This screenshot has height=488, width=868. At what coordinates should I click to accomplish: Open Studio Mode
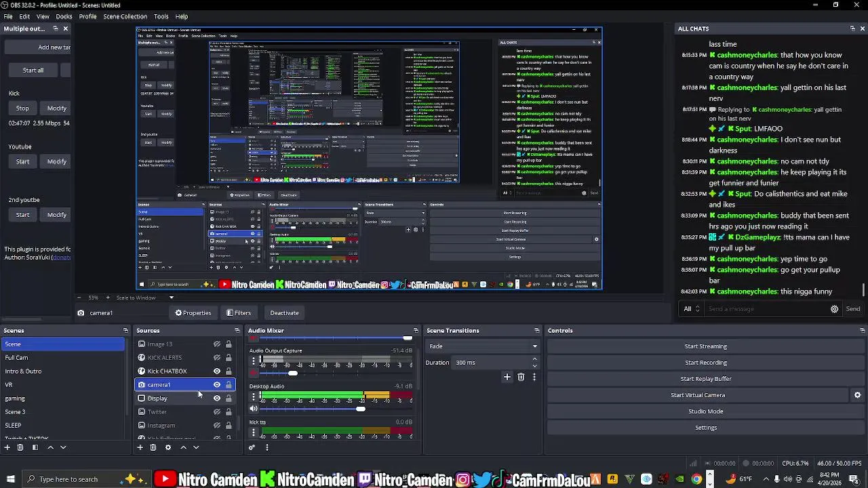tap(705, 411)
